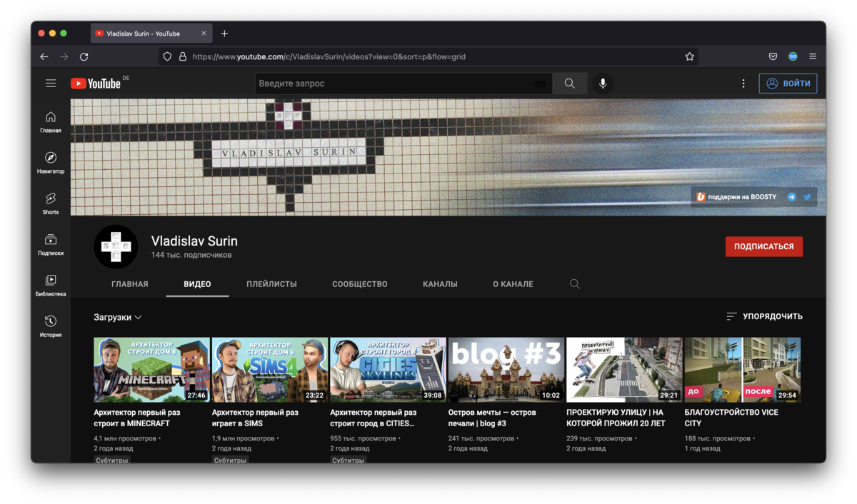Image resolution: width=857 pixels, height=504 pixels.
Task: Start voice search with the microphone
Action: click(603, 84)
